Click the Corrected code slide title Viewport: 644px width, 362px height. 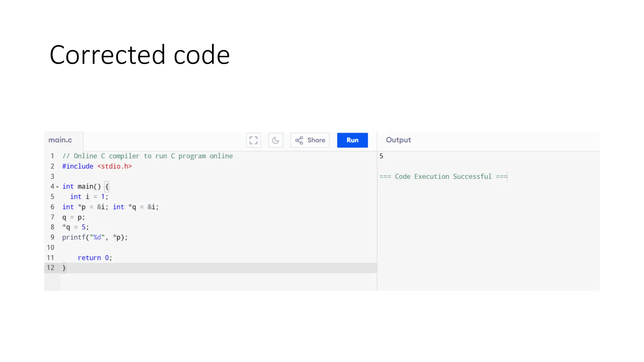pos(140,55)
